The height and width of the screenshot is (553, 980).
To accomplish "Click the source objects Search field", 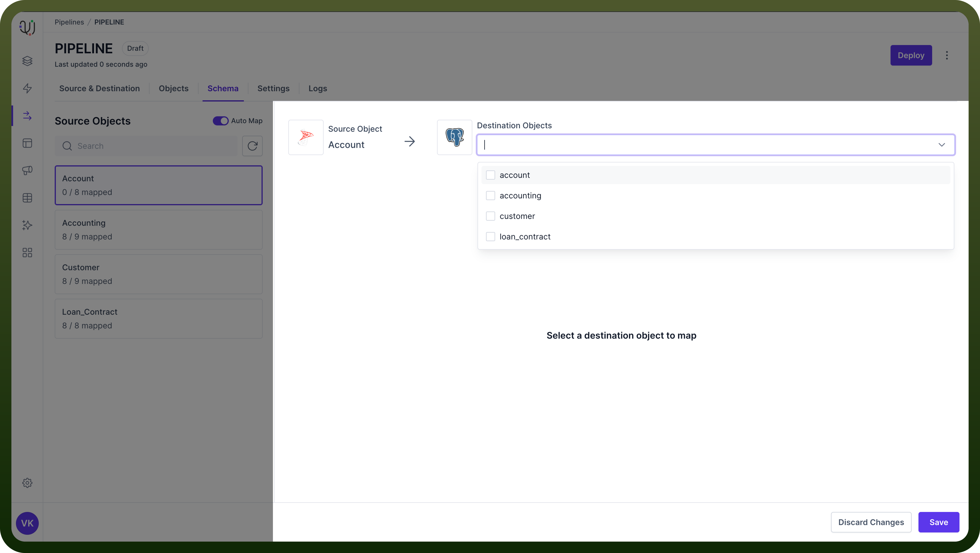I will pos(146,146).
